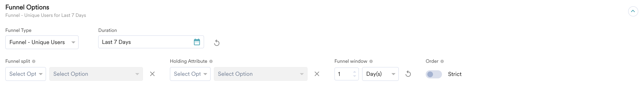644x91 pixels.
Task: Decrease the Funnel window number
Action: tap(355, 76)
